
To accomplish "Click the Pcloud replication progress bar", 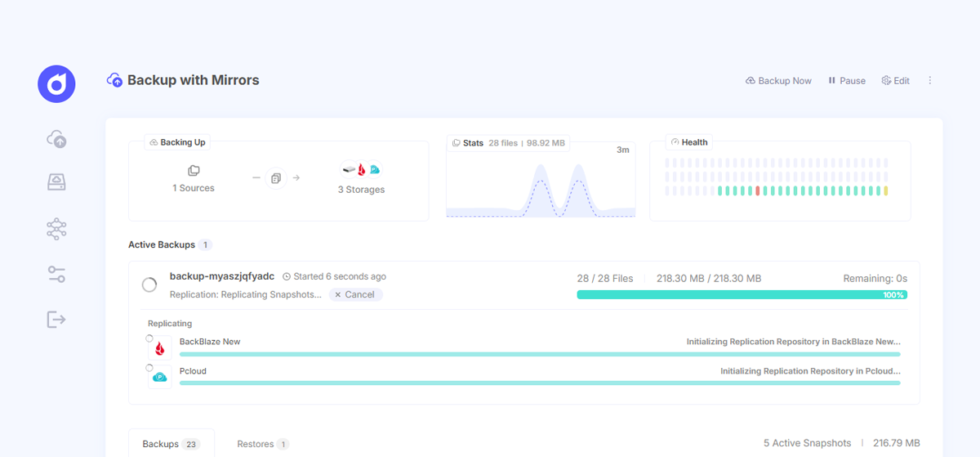I will (540, 383).
